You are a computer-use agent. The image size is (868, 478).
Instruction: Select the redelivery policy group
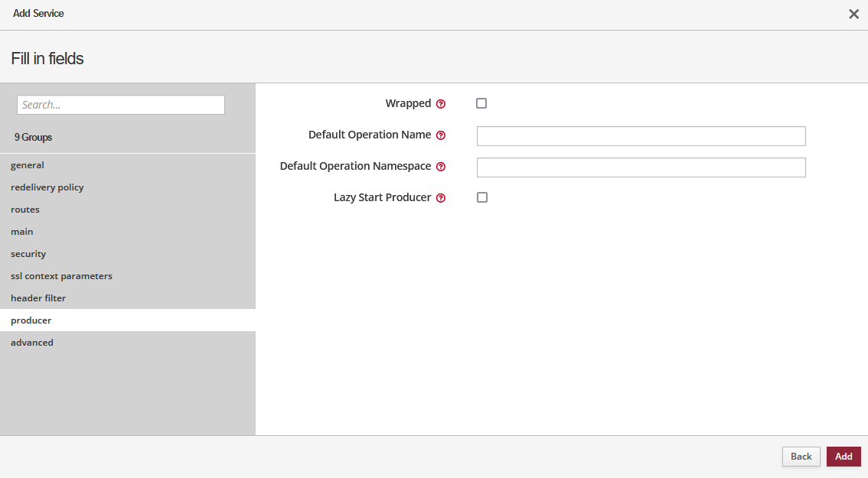click(x=47, y=187)
